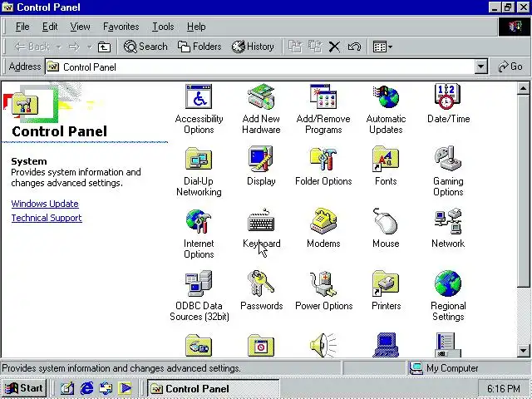The width and height of the screenshot is (532, 399).
Task: Click the Delete (X) toolbar icon
Action: (334, 47)
